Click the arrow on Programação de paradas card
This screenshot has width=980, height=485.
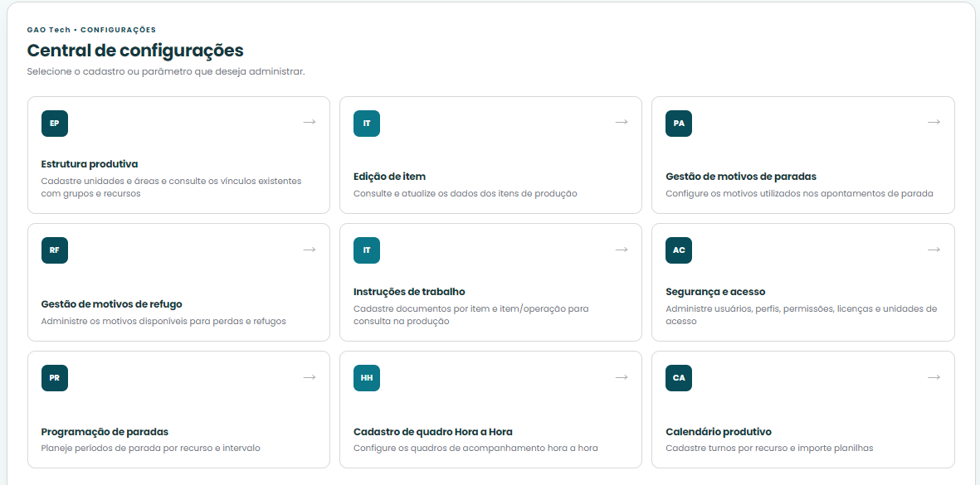tap(310, 377)
